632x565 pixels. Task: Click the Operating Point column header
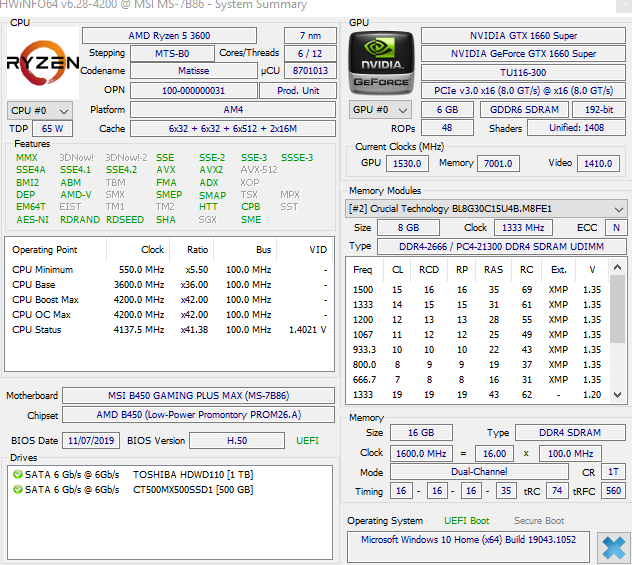[56, 250]
